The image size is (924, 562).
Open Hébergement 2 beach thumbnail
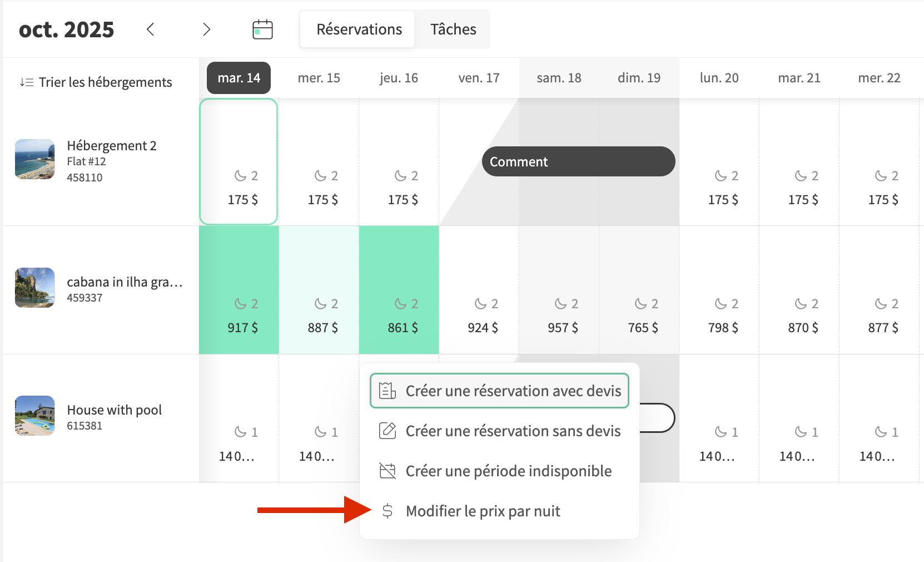pyautogui.click(x=34, y=159)
